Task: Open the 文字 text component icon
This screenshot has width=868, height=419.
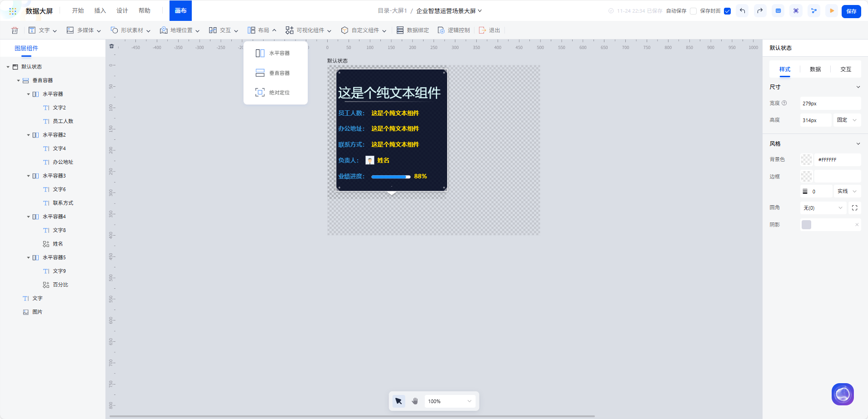Action: coord(32,30)
